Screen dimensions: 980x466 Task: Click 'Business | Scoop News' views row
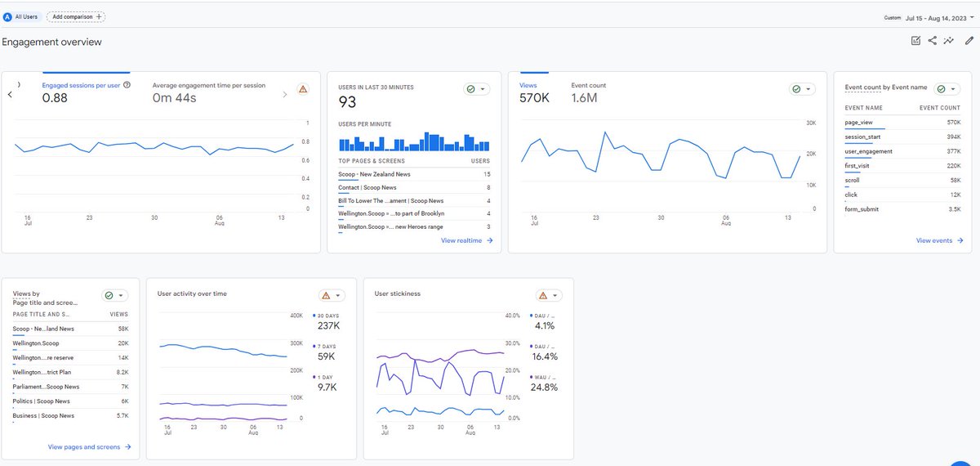click(x=70, y=416)
